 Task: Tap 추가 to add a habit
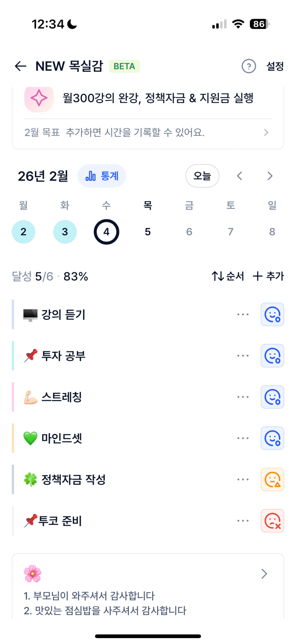point(268,276)
